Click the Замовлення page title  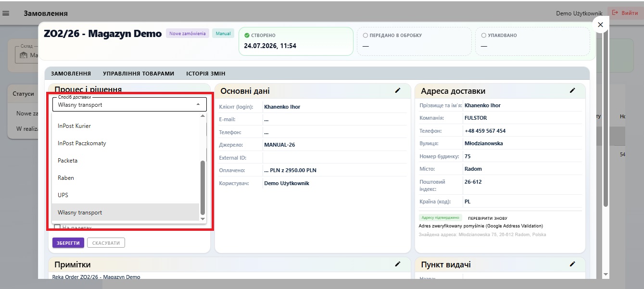click(46, 13)
